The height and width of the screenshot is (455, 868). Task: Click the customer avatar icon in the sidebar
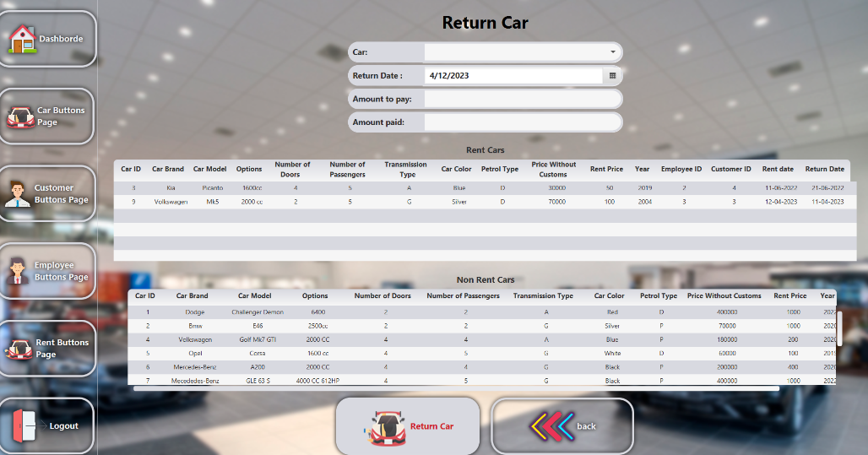[18, 194]
